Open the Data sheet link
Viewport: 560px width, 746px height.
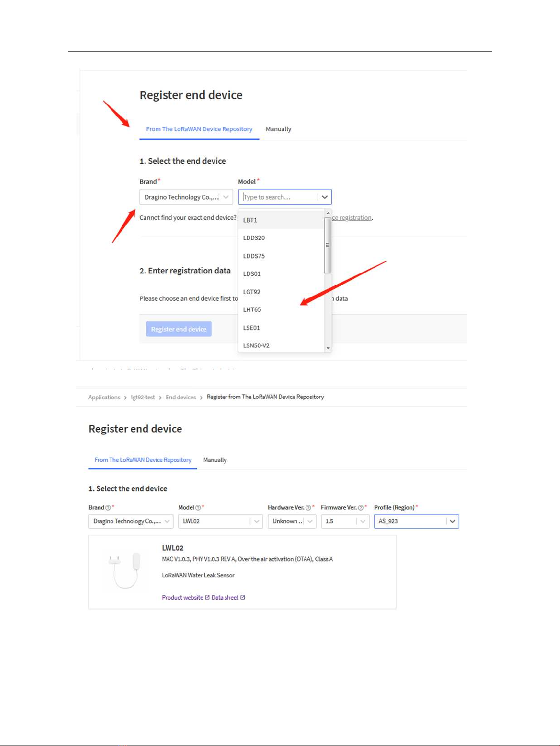click(x=228, y=598)
